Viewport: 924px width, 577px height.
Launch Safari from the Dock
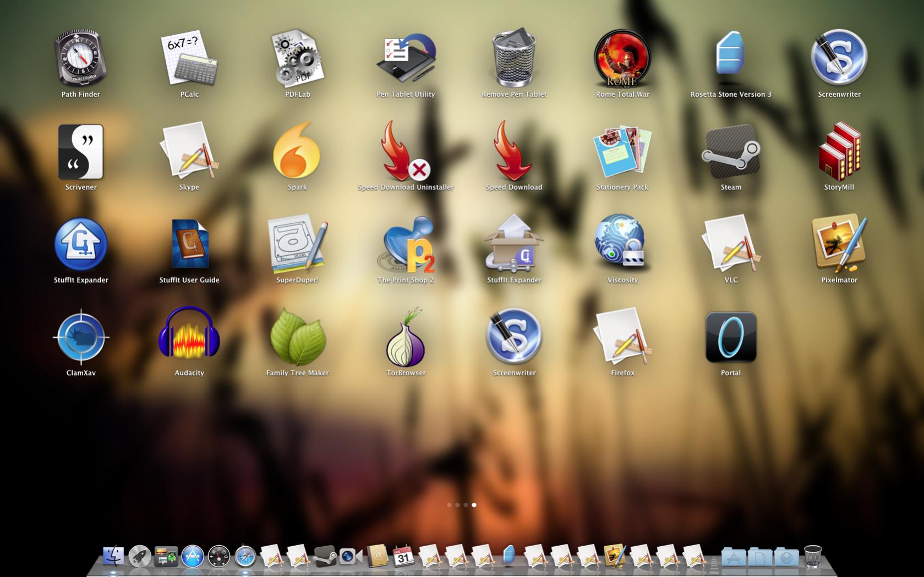click(245, 556)
